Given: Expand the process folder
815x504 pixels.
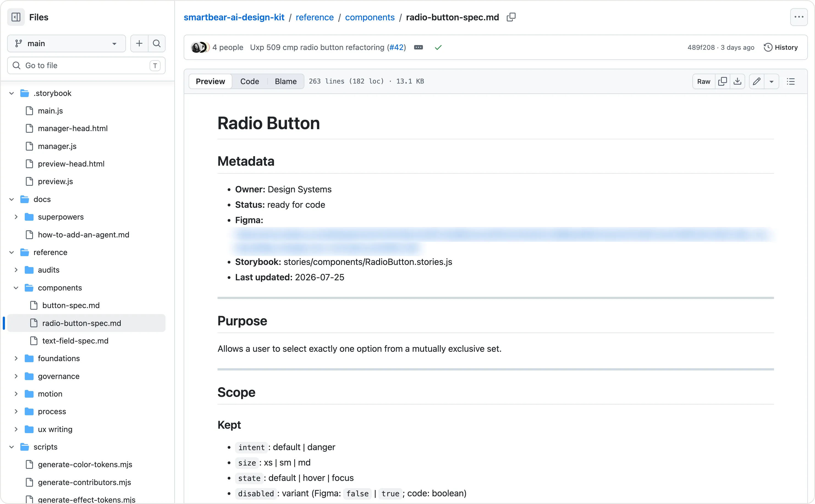Looking at the screenshot, I should [16, 411].
